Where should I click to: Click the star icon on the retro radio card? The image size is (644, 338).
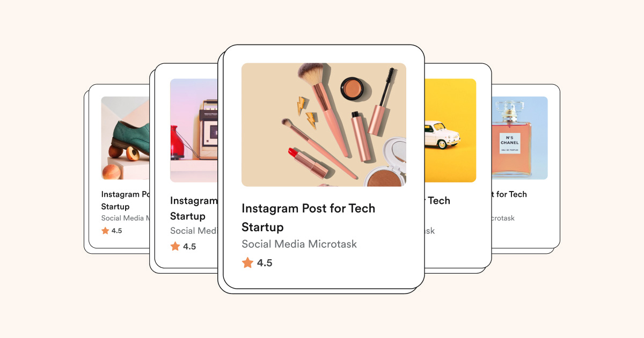[x=175, y=246]
